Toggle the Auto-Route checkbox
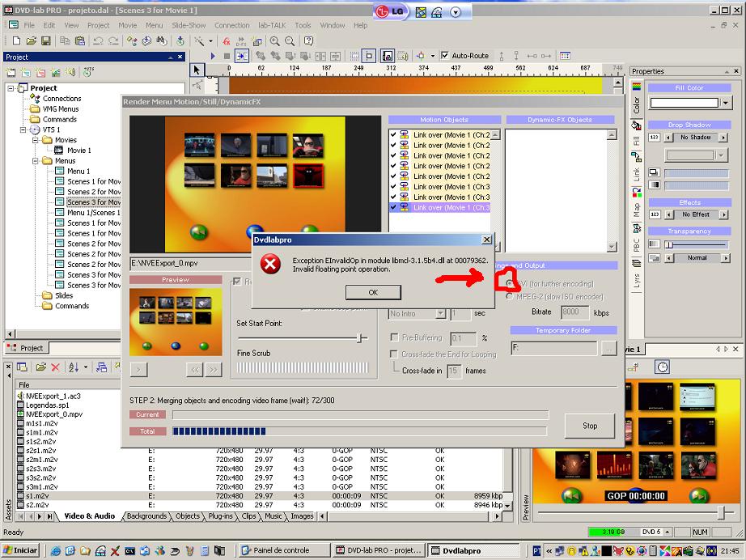This screenshot has height=560, width=746. click(445, 56)
